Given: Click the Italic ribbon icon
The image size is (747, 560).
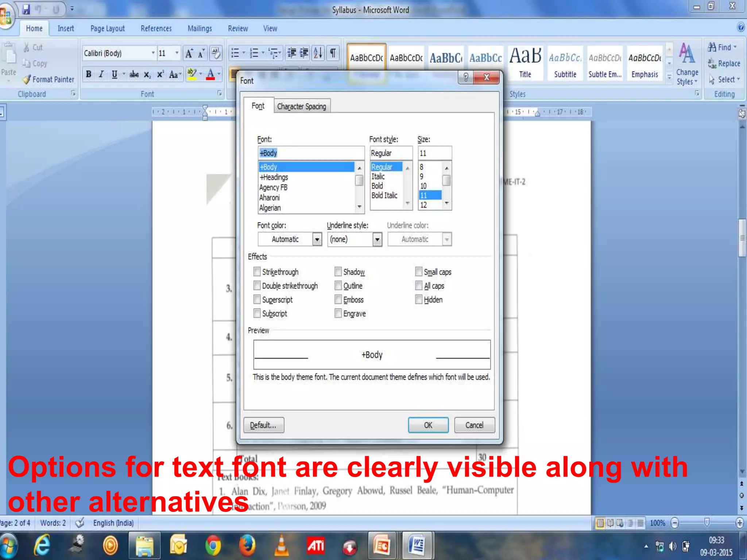Looking at the screenshot, I should (101, 74).
